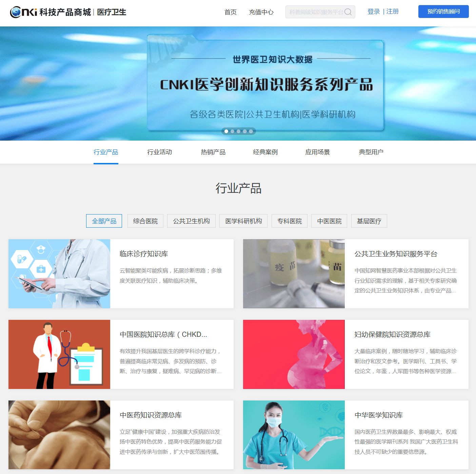Click the 医疗卫生 header title
The image size is (476, 474).
112,12
